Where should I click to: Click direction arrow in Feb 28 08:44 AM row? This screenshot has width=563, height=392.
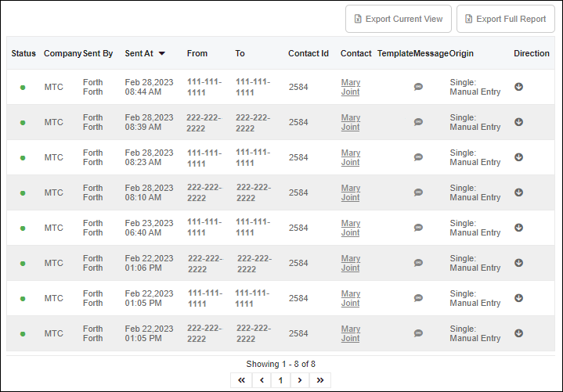[518, 87]
